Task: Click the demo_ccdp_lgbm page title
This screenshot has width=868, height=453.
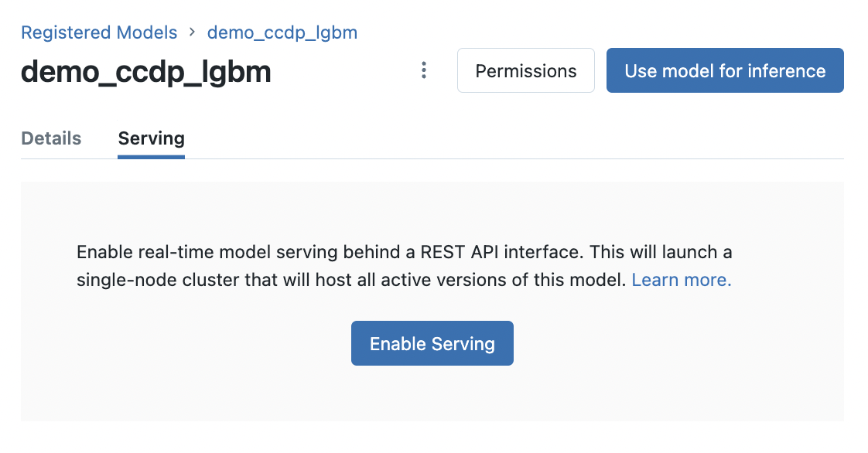Action: coord(146,70)
